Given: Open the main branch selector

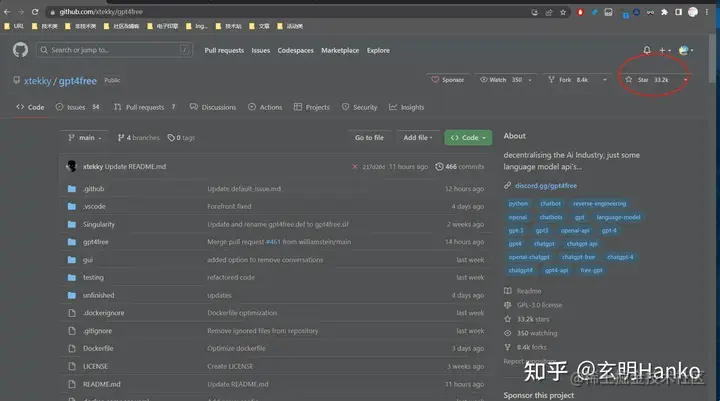Looking at the screenshot, I should pyautogui.click(x=84, y=138).
